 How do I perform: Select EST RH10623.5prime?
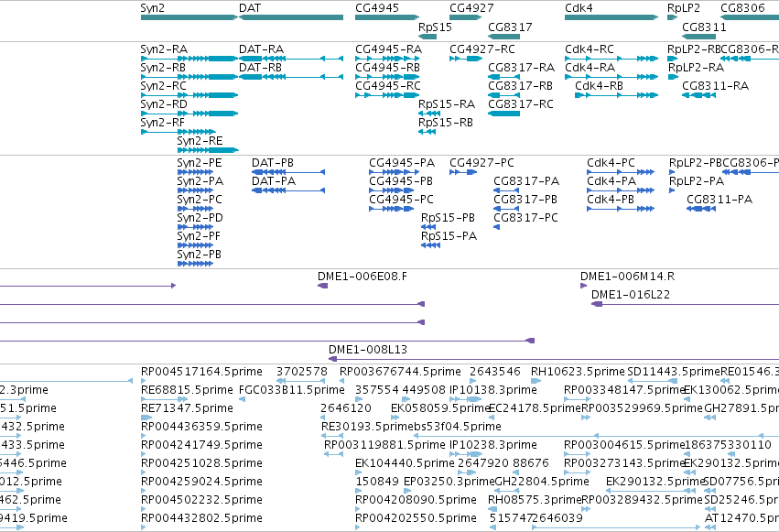tap(536, 381)
